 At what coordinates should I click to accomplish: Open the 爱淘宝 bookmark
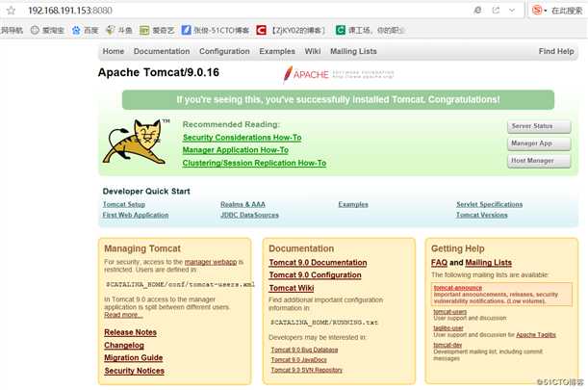point(47,31)
